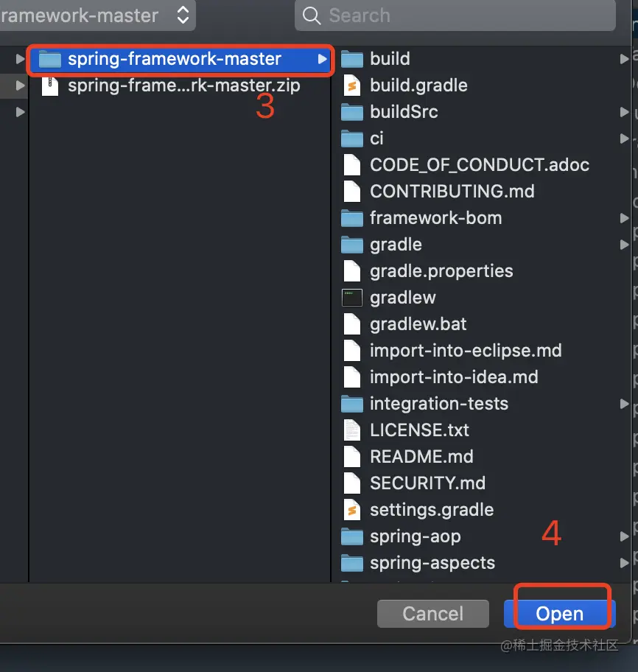Viewport: 638px width, 672px height.
Task: Click the spring-aop folder icon
Action: (x=351, y=536)
